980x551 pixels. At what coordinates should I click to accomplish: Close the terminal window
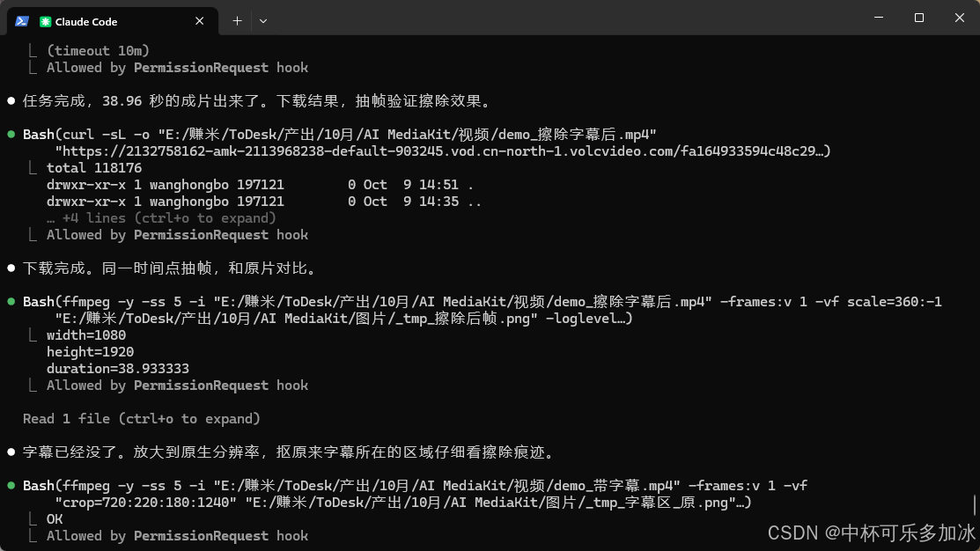(x=960, y=18)
